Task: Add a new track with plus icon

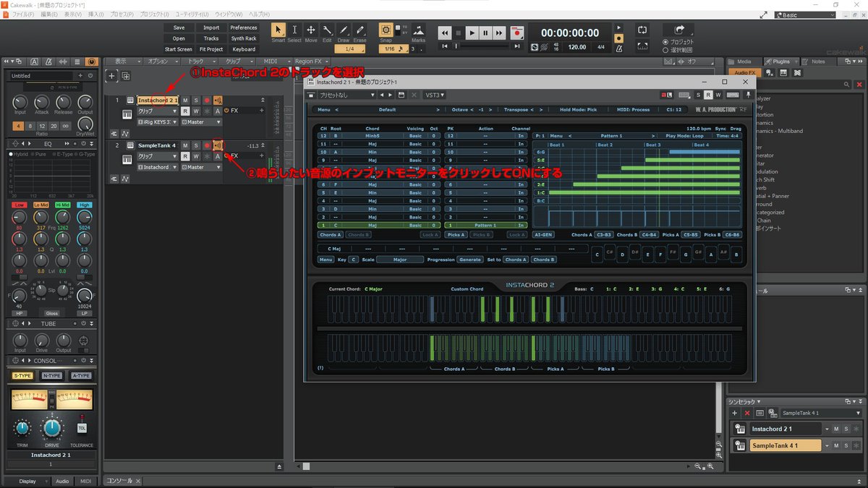Action: point(112,75)
